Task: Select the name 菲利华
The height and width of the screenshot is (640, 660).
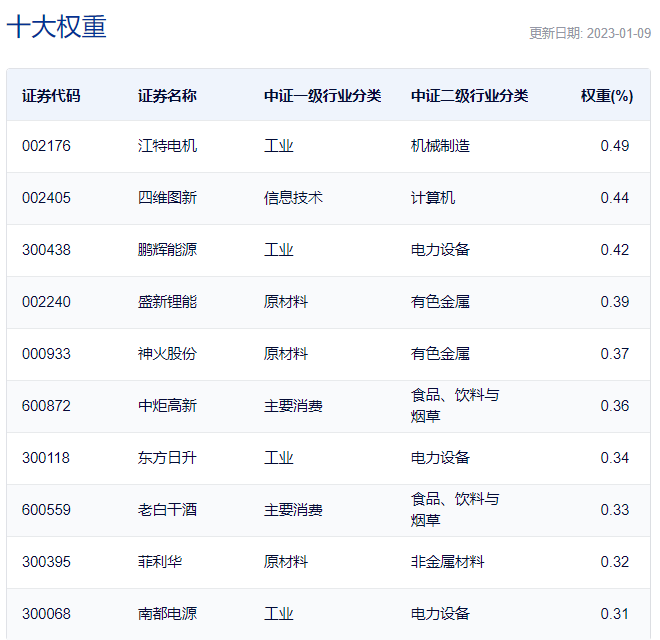Action: [x=160, y=562]
